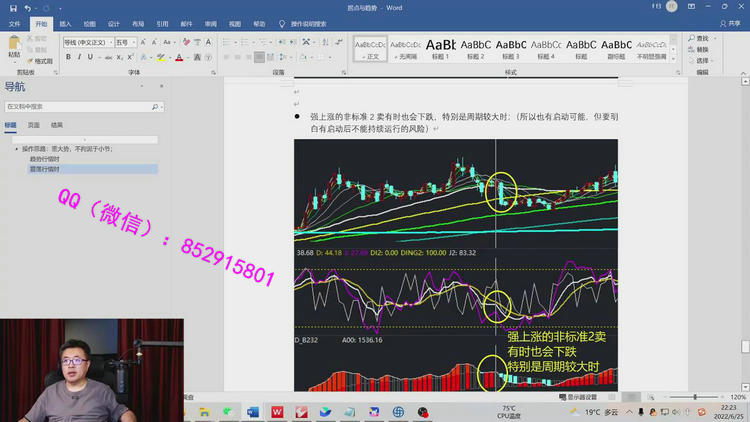Image resolution: width=750 pixels, height=422 pixels.
Task: Open Word icon in Windows taskbar
Action: click(253, 411)
